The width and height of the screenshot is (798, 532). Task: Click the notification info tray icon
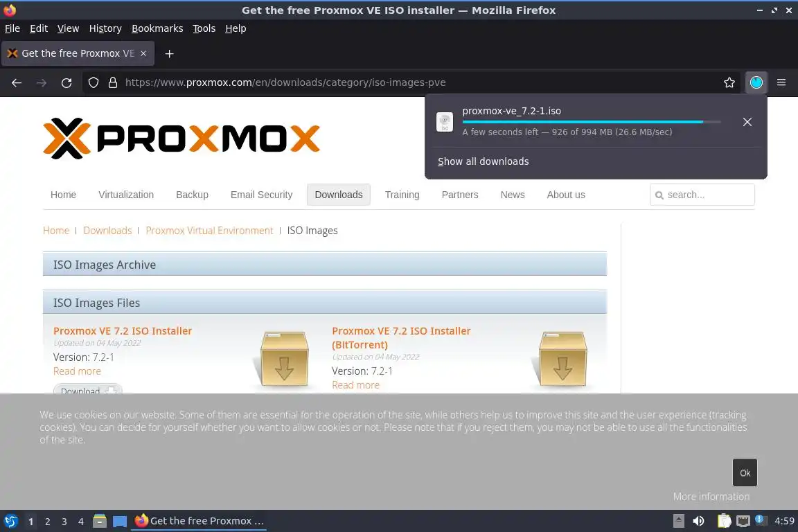[760, 520]
